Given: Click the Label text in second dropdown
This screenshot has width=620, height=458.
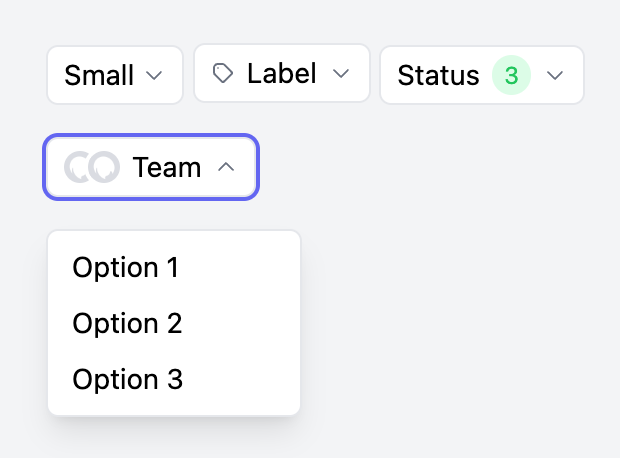Looking at the screenshot, I should click(282, 73).
